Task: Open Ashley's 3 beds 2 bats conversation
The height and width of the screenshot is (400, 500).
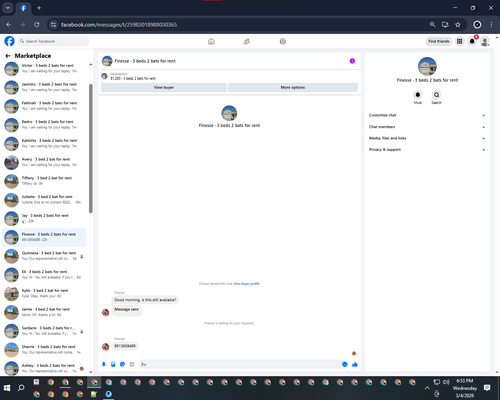Action: coord(44,368)
